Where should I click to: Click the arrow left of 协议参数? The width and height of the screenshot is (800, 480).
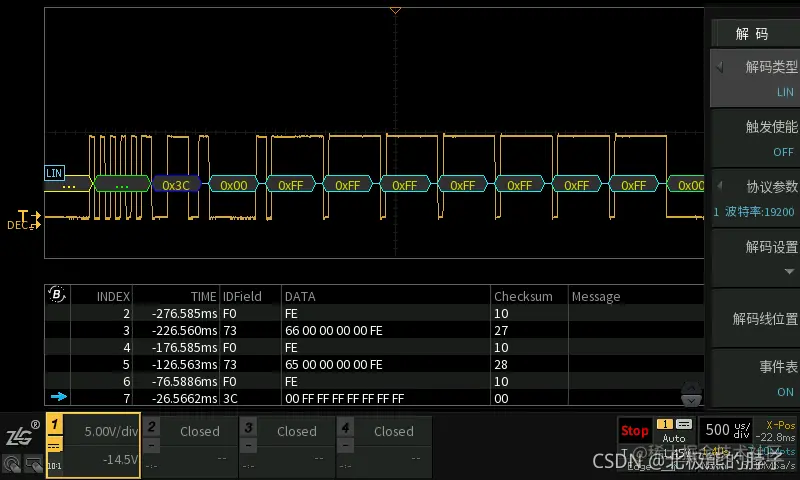(719, 185)
